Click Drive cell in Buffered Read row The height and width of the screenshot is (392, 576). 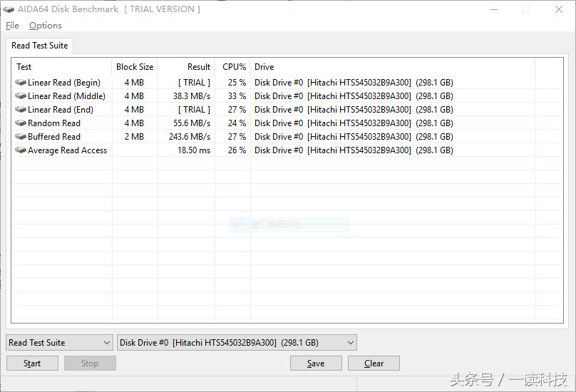[354, 137]
